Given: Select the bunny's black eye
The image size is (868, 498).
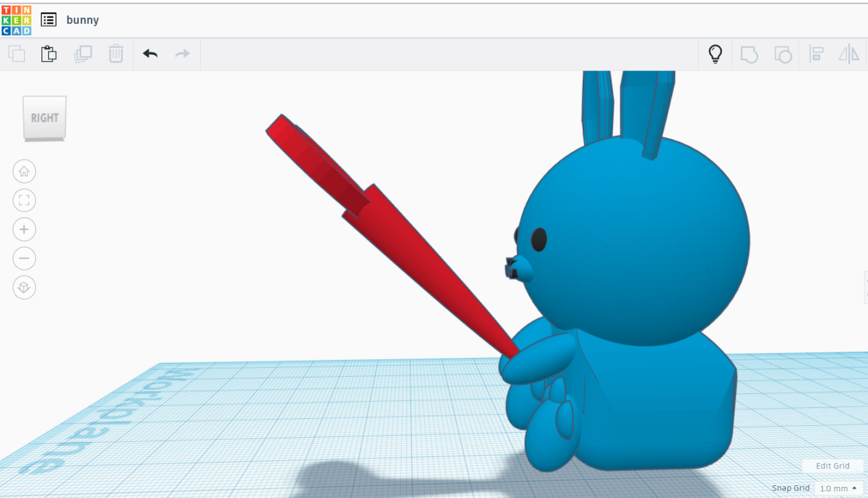Looking at the screenshot, I should pyautogui.click(x=539, y=240).
